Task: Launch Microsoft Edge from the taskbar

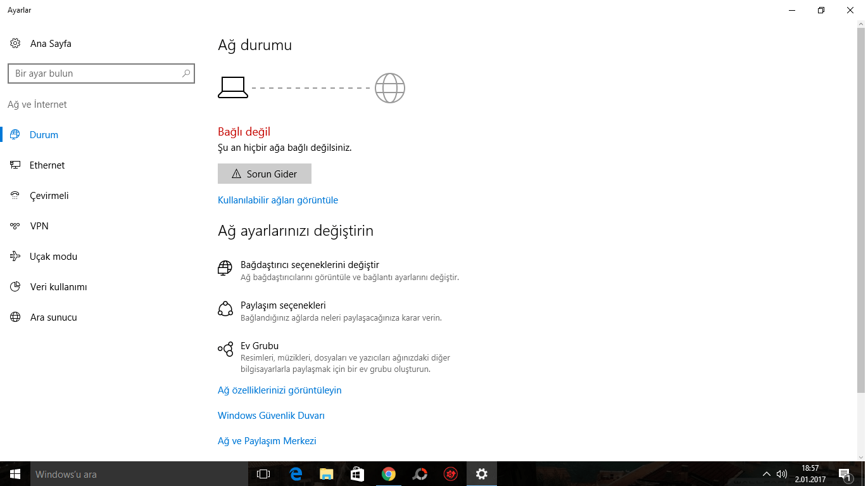Action: coord(294,473)
